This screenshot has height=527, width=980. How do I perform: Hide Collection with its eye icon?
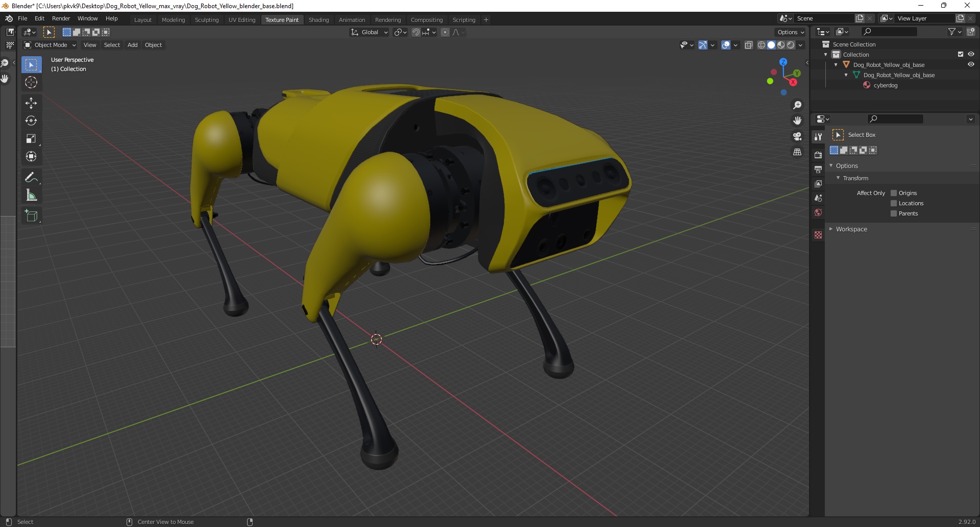coord(971,54)
